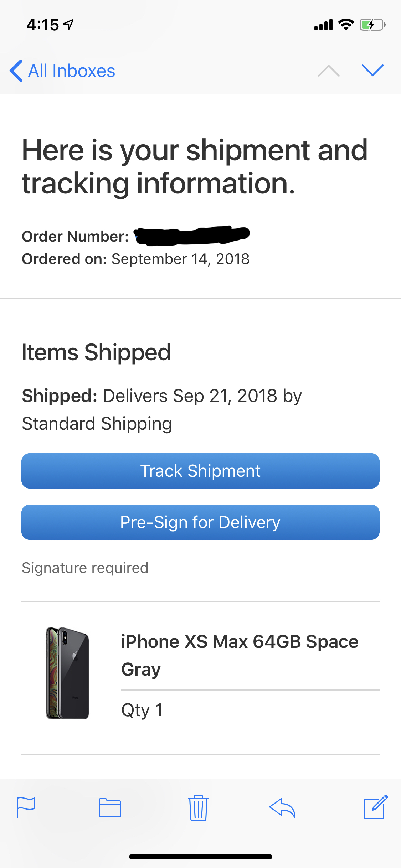401x868 pixels.
Task: Tap the reply arrow icon
Action: pos(282,807)
